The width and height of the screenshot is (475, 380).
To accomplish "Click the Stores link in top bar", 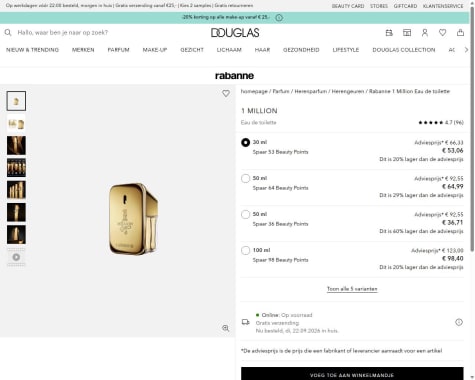I will pyautogui.click(x=379, y=6).
